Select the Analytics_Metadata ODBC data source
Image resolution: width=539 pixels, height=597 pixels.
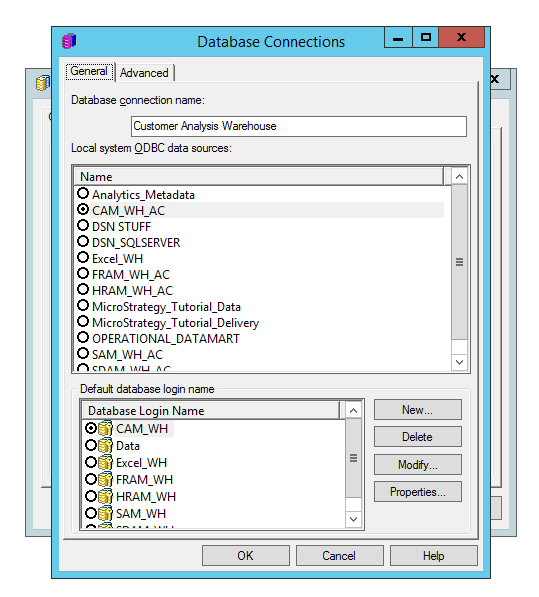coord(83,194)
